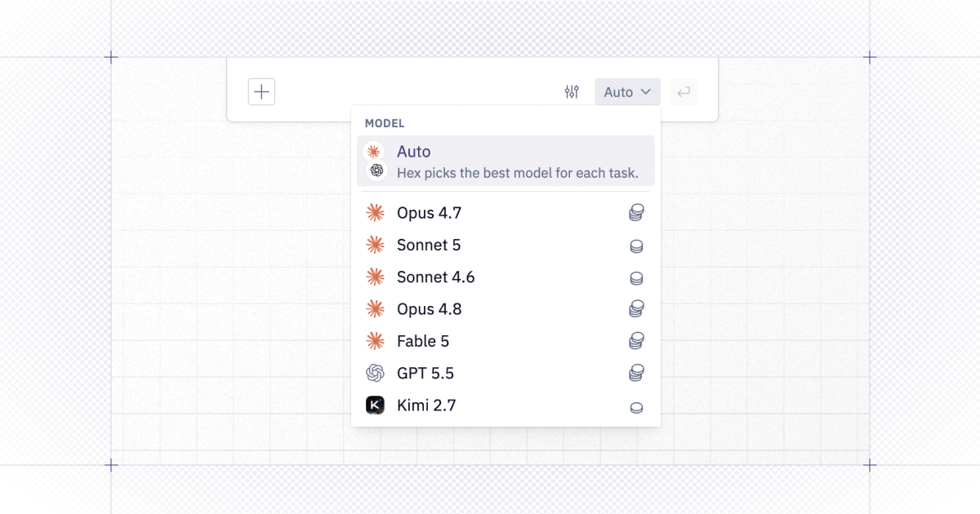Open the sliders settings icon
This screenshot has width=980, height=514.
572,92
